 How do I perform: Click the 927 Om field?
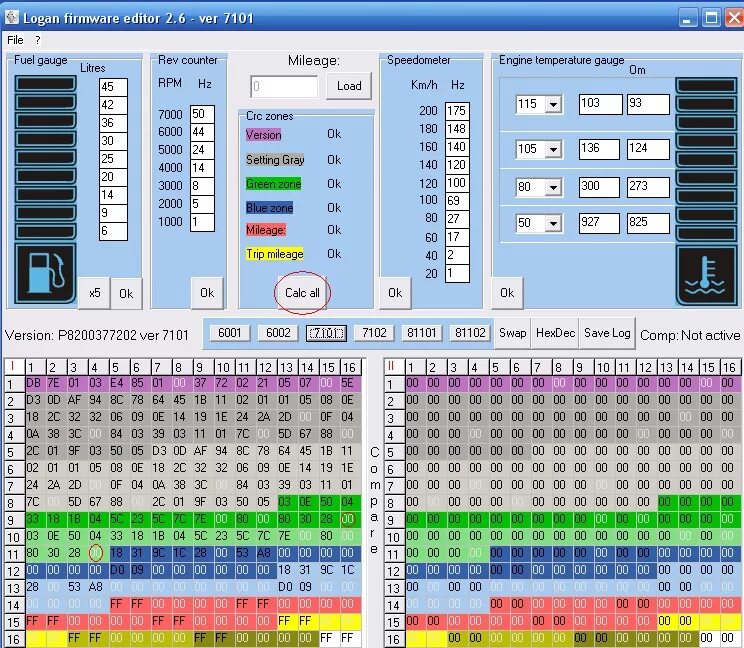(599, 223)
